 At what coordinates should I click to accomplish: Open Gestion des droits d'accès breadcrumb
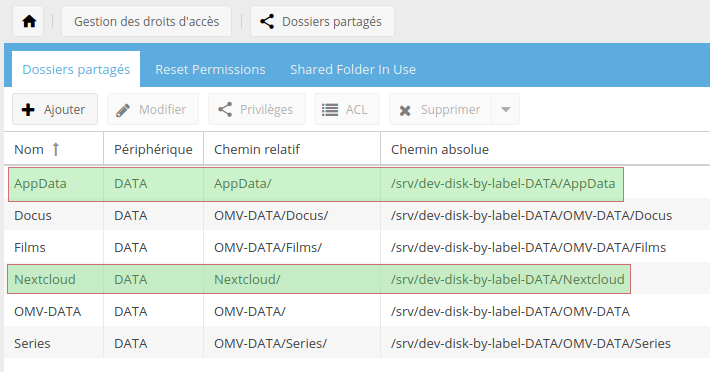point(146,21)
